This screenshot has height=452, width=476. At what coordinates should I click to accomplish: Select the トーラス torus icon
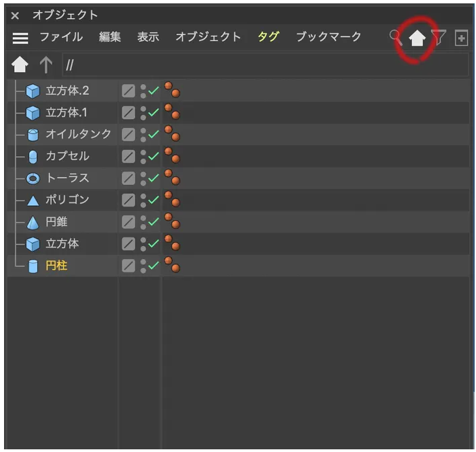click(x=33, y=179)
